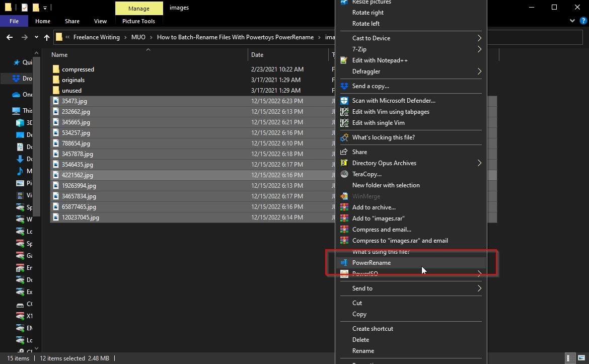Click the Notepad++ icon in menu

(344, 60)
